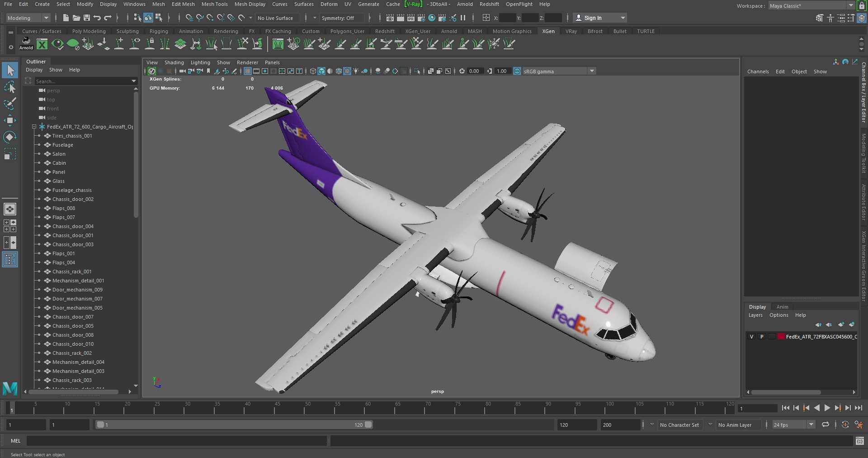The width and height of the screenshot is (868, 458).
Task: Collapse the FedEx_ATR_72_600 group in Outliner
Action: pyautogui.click(x=34, y=127)
